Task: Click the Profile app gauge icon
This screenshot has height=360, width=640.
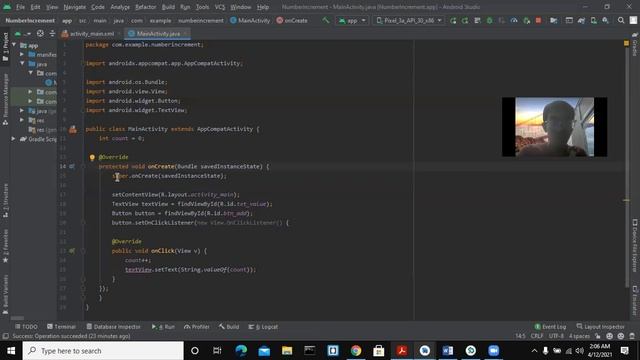Action: 514,20
